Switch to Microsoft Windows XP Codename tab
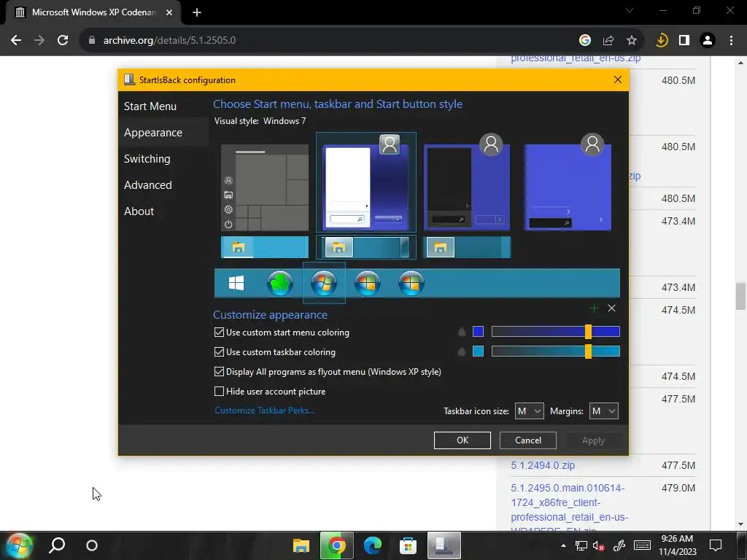This screenshot has width=747, height=560. point(93,13)
